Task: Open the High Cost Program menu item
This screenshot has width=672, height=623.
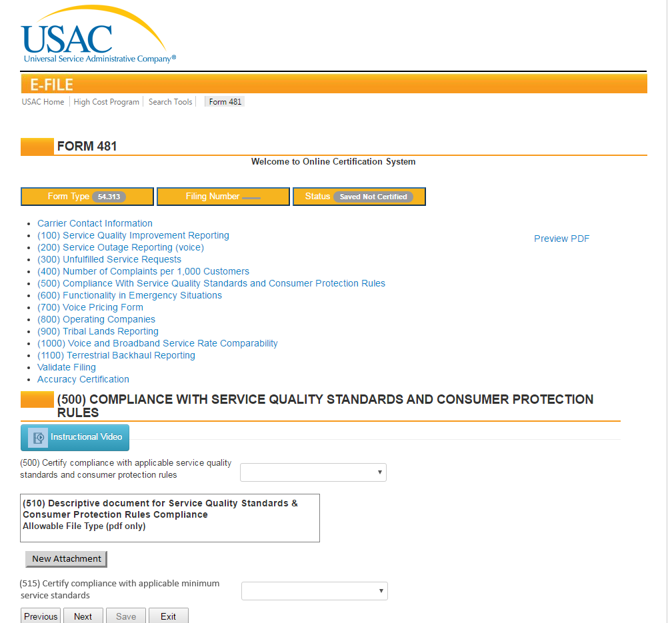Action: (x=107, y=102)
